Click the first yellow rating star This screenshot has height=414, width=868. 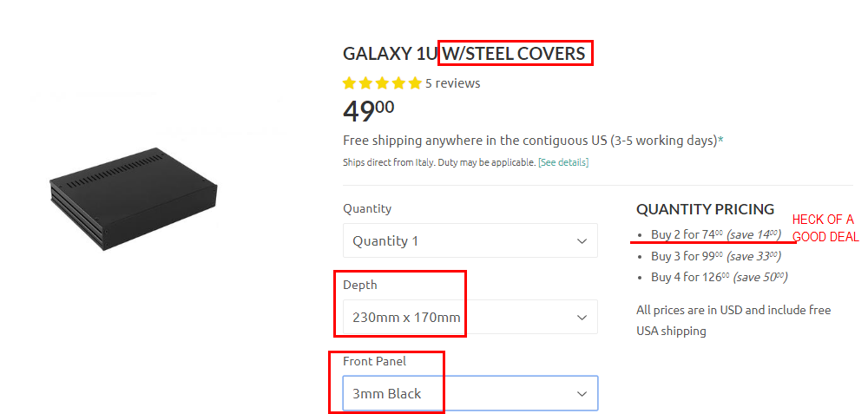tap(349, 83)
